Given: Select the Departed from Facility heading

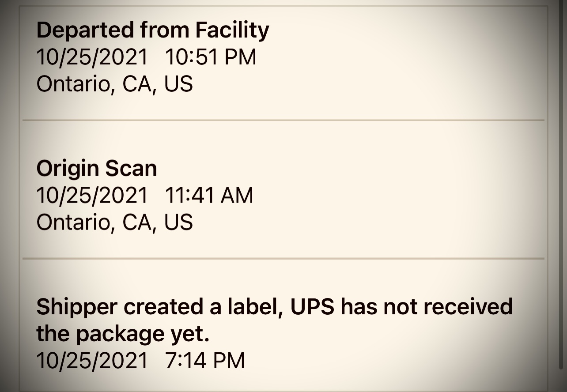Looking at the screenshot, I should (x=153, y=30).
